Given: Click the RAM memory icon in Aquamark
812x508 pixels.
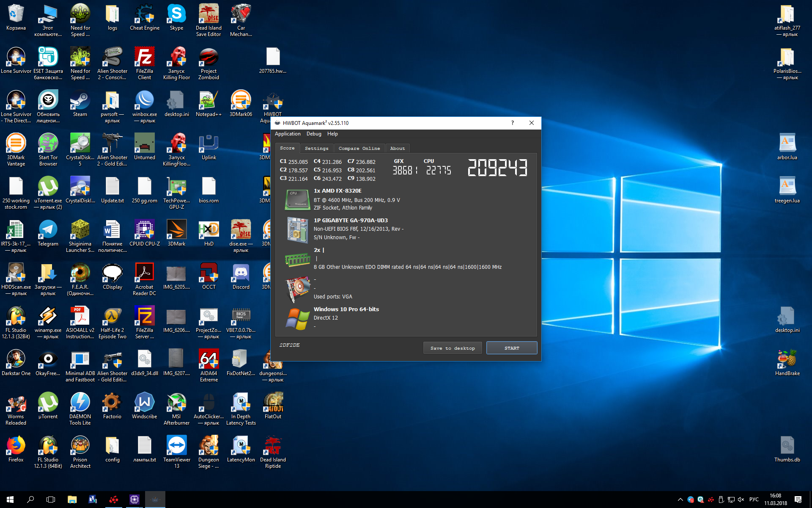Looking at the screenshot, I should 298,260.
